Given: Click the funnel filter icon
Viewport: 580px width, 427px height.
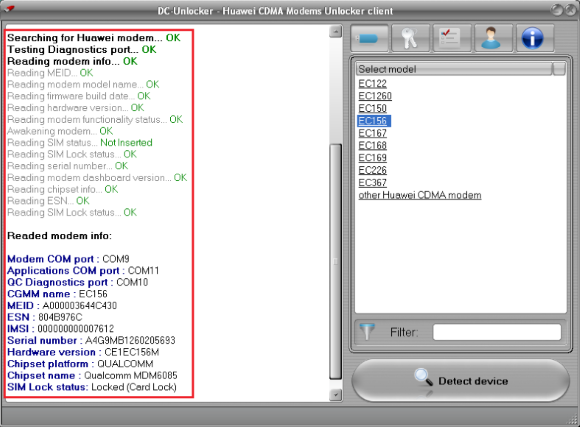Looking at the screenshot, I should click(367, 332).
